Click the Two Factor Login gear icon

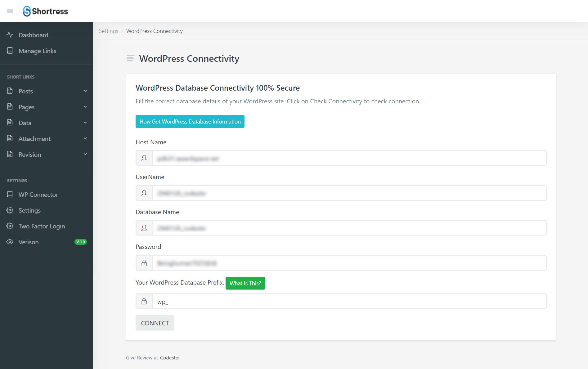[10, 226]
